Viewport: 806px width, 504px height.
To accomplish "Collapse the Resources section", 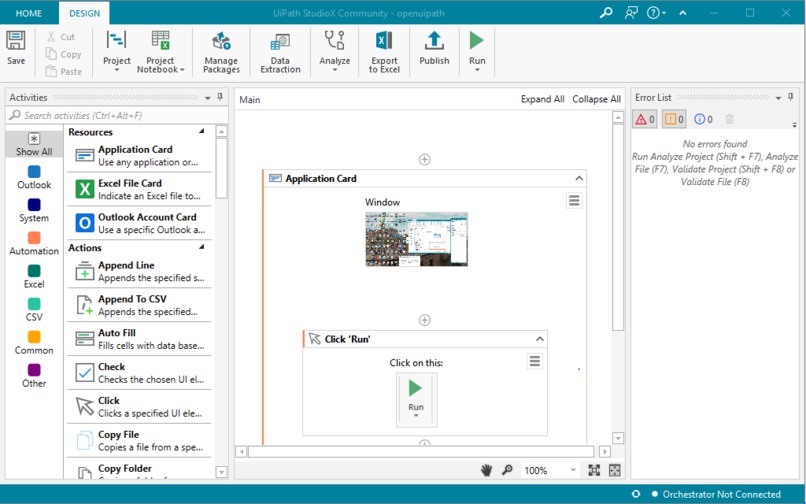I will (x=202, y=132).
